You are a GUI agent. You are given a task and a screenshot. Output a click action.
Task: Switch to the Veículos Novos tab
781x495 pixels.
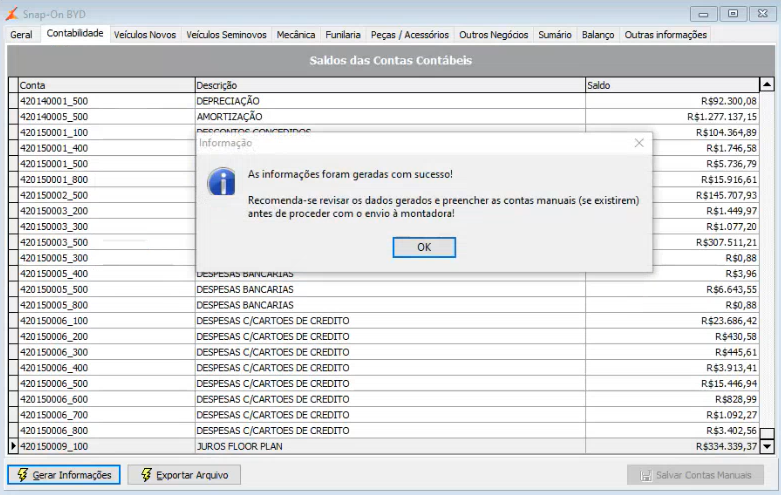[x=145, y=35]
